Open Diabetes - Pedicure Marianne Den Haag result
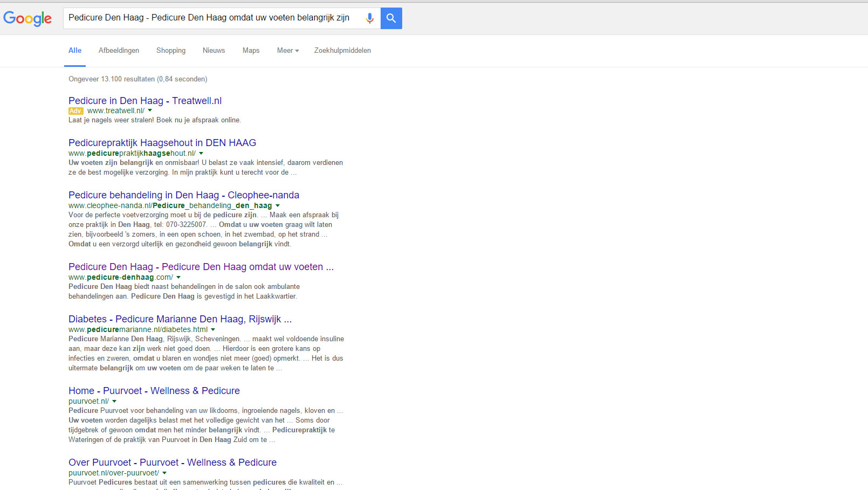The image size is (868, 490). pos(180,319)
